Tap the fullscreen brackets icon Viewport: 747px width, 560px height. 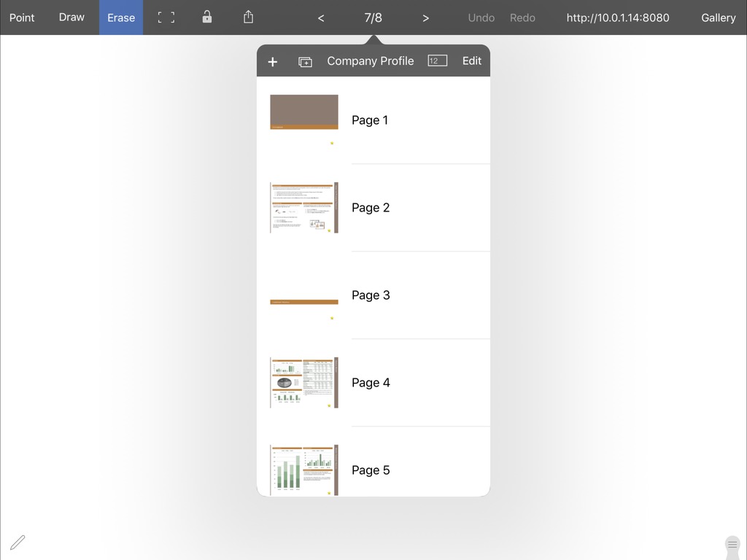pyautogui.click(x=166, y=17)
